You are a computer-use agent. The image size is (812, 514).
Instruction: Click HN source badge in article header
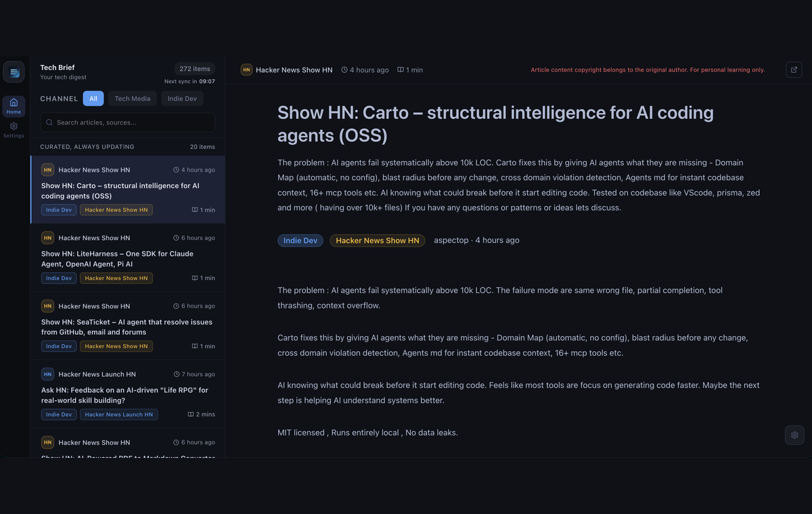[x=246, y=70]
